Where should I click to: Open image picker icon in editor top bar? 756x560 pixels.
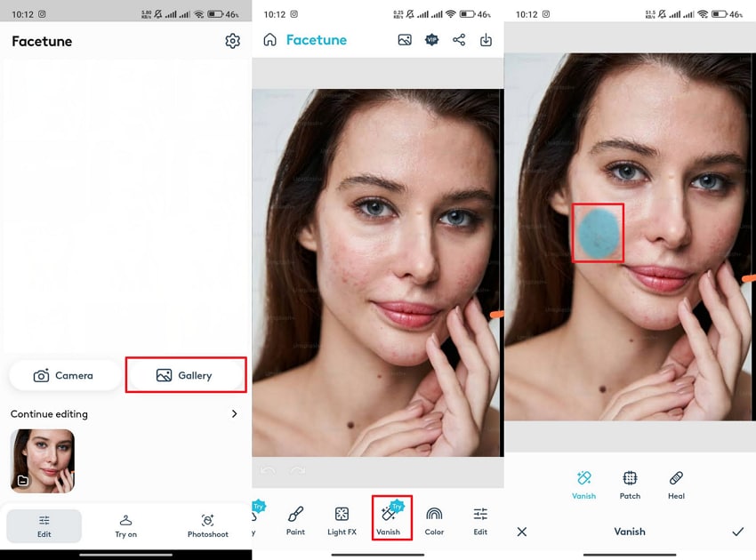(x=405, y=39)
